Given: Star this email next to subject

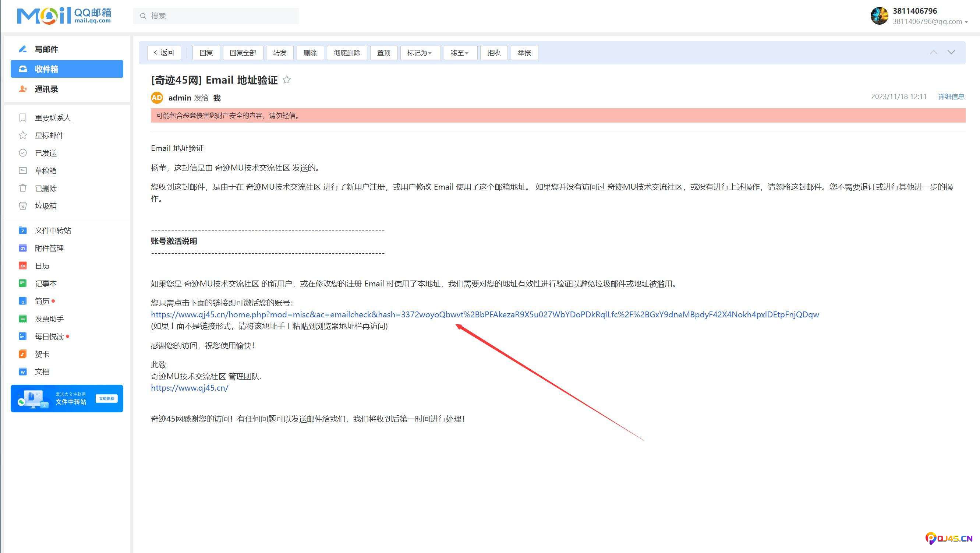Looking at the screenshot, I should 287,80.
